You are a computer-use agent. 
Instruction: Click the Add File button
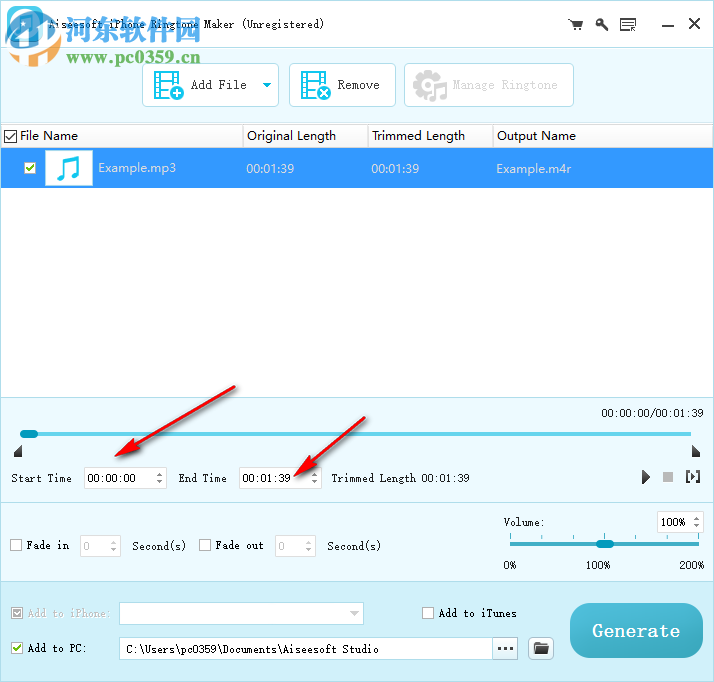(210, 85)
